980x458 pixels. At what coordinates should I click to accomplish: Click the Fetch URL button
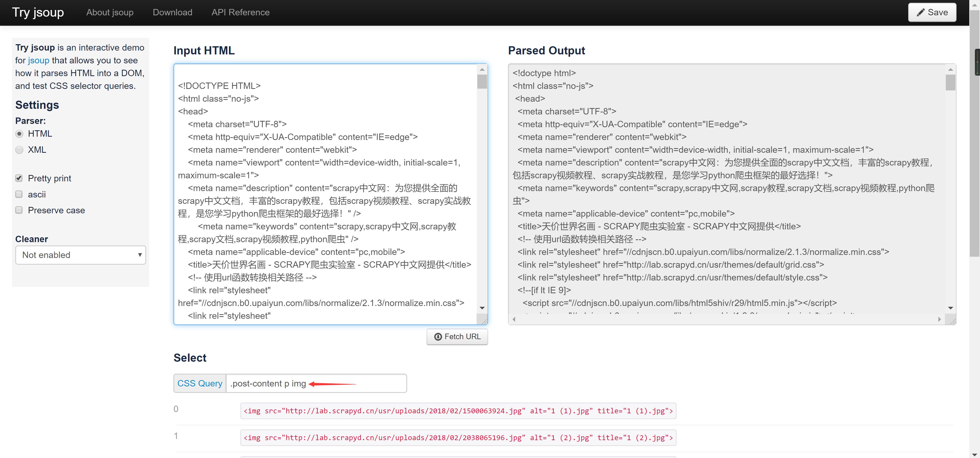coord(457,337)
